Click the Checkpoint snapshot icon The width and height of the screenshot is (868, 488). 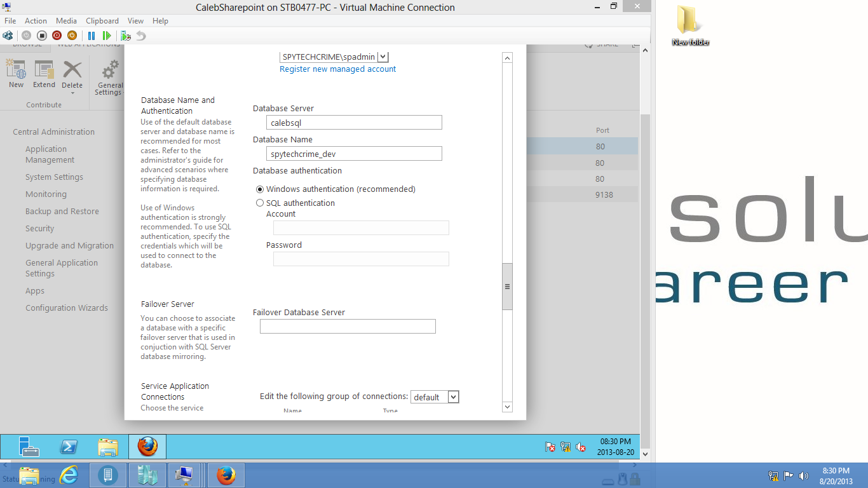pos(126,36)
